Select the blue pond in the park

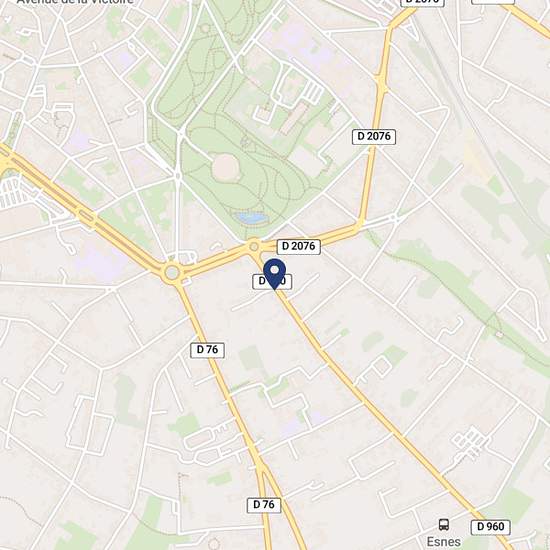click(251, 217)
